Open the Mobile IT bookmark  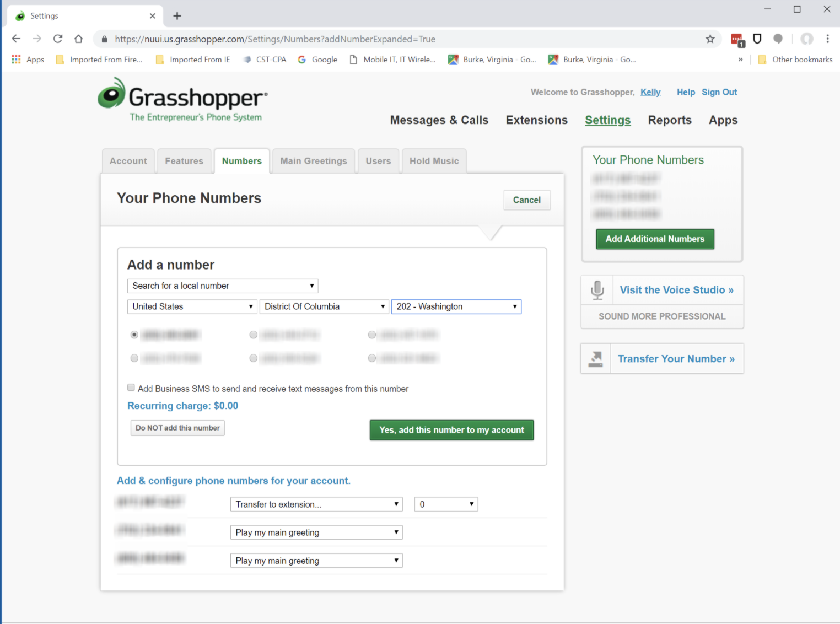[392, 60]
